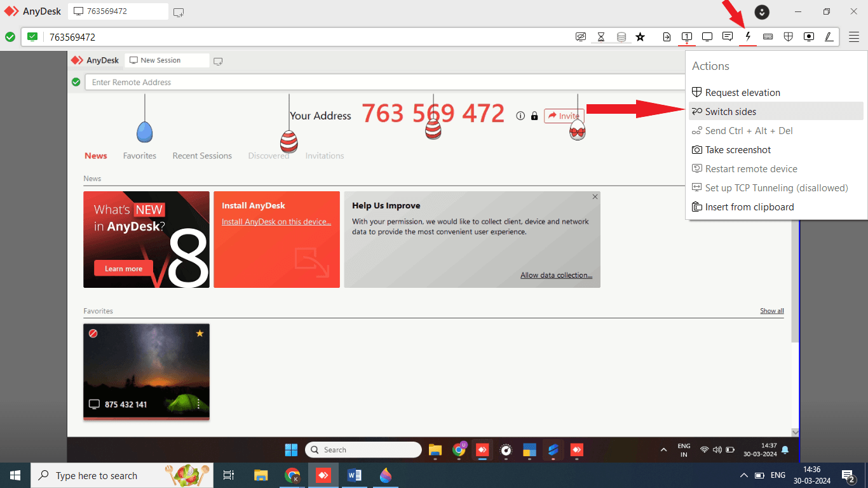
Task: Toggle the display settings monitor icon
Action: pyautogui.click(x=707, y=37)
